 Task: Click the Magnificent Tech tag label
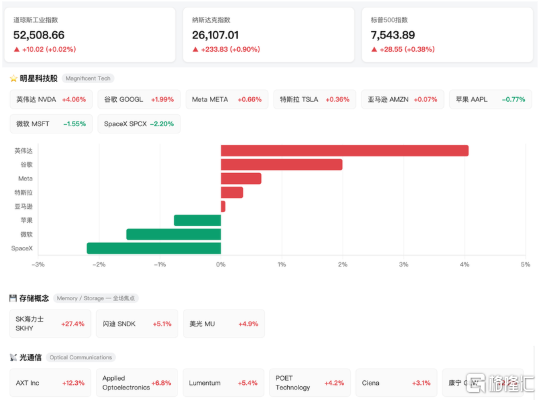coord(88,79)
